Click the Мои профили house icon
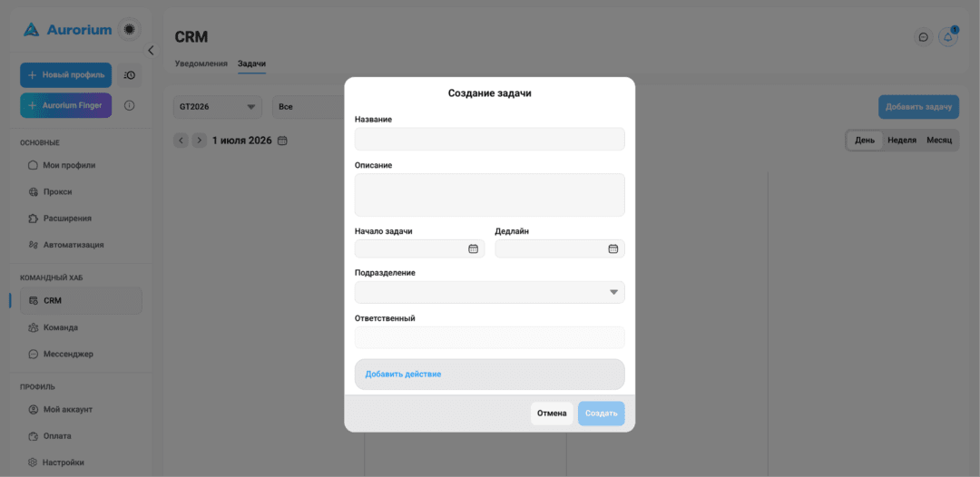980x477 pixels. tap(34, 165)
